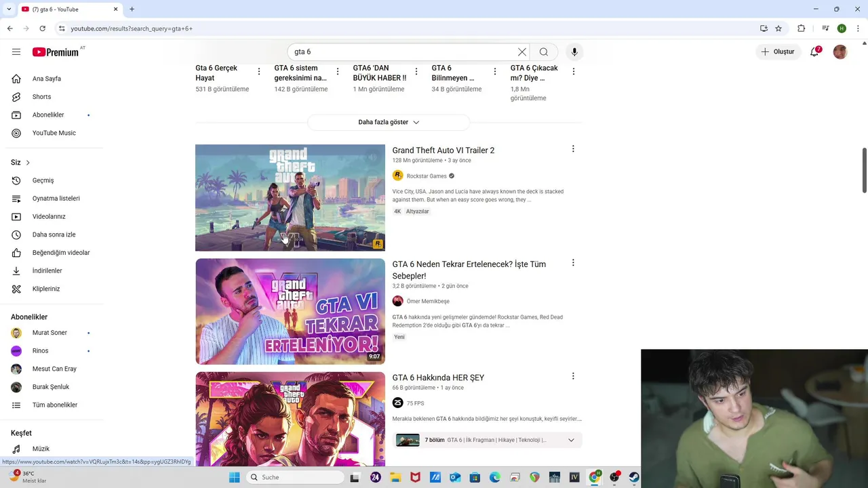Play GTA VI Tekrar Erteleniyor thumbnail
Screen dimensions: 868x488
(290, 311)
